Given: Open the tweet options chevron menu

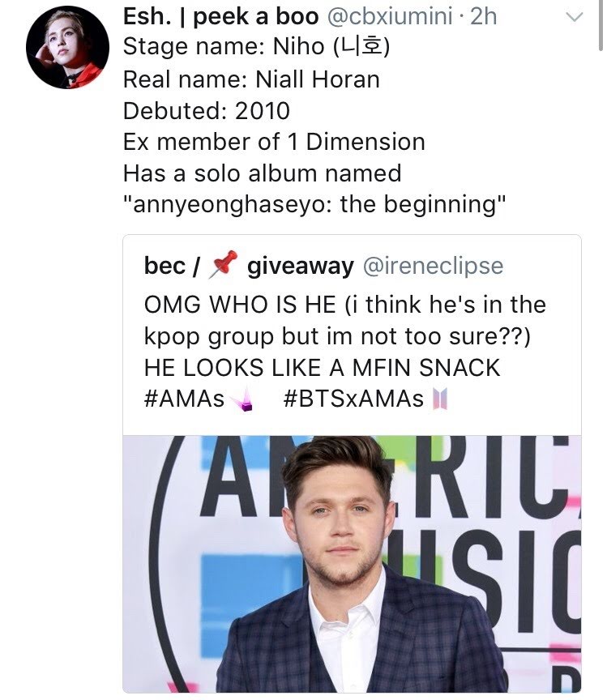Looking at the screenshot, I should pos(574,17).
